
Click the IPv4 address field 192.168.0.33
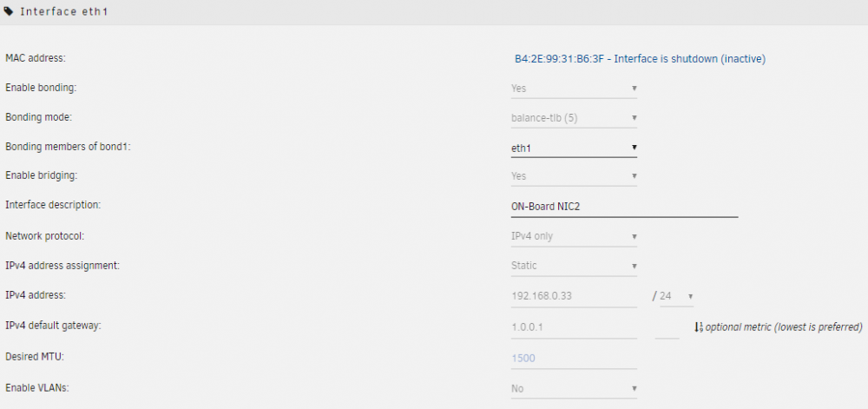point(574,297)
